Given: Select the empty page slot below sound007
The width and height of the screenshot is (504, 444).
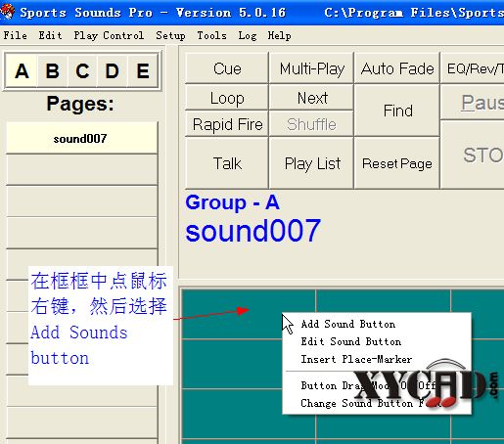Looking at the screenshot, I should coord(81,170).
